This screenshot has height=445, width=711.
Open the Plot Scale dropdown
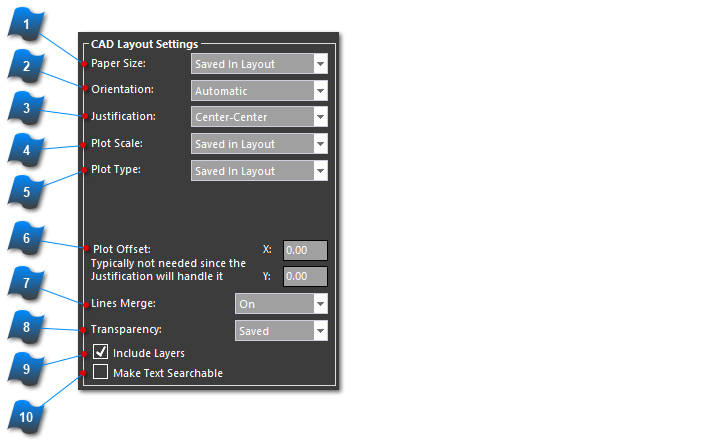(x=259, y=144)
